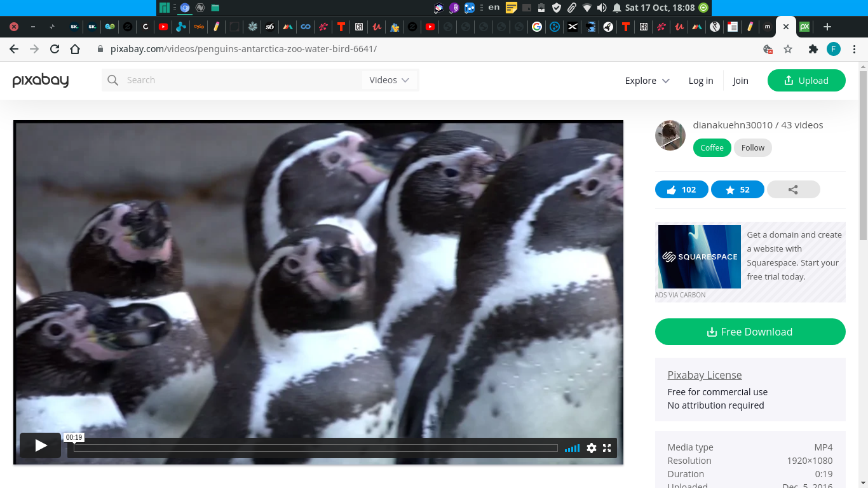Like the video with thumbs-up button
868x488 pixels.
click(681, 189)
